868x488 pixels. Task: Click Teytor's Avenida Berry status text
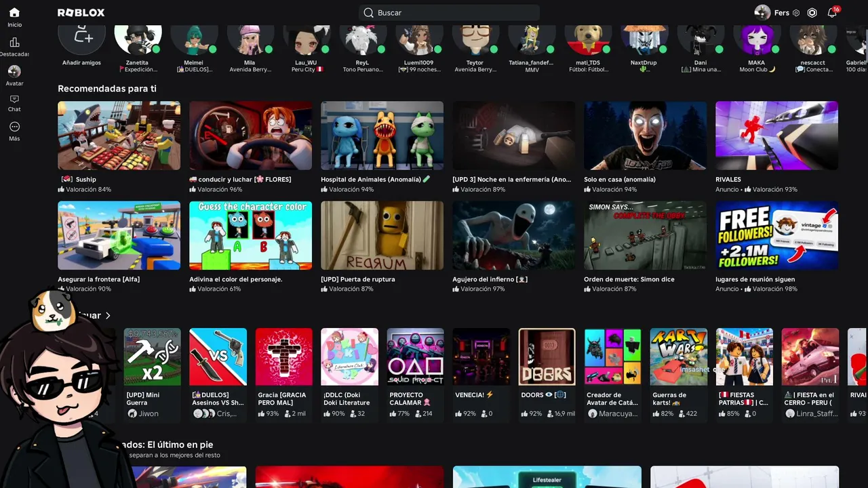pyautogui.click(x=475, y=70)
